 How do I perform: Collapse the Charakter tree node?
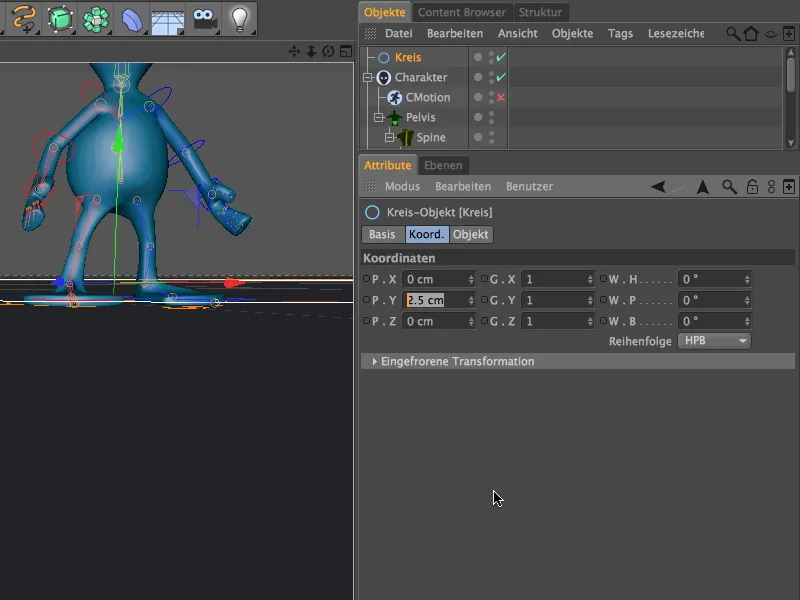coord(368,78)
